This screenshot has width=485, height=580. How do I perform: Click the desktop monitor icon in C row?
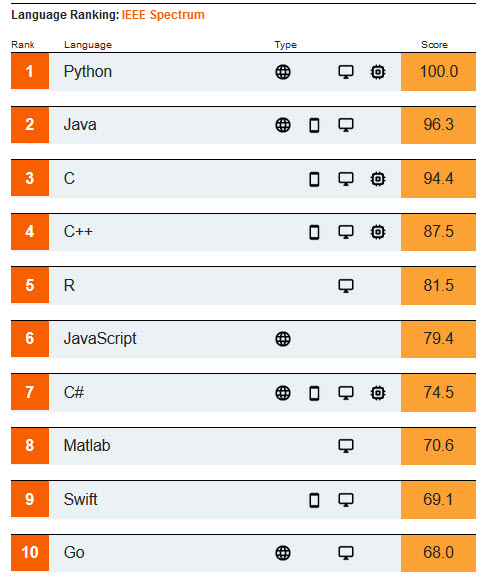[x=346, y=179]
